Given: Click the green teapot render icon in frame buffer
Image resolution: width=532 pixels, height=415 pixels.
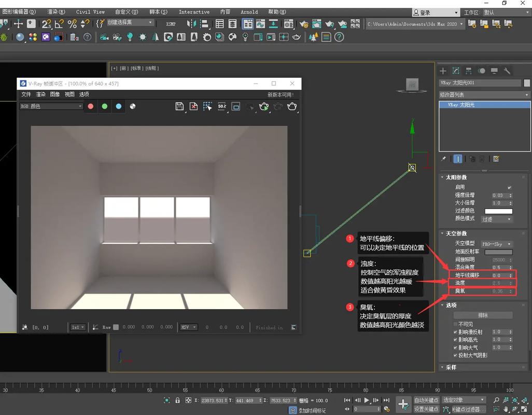Looking at the screenshot, I should point(264,106).
